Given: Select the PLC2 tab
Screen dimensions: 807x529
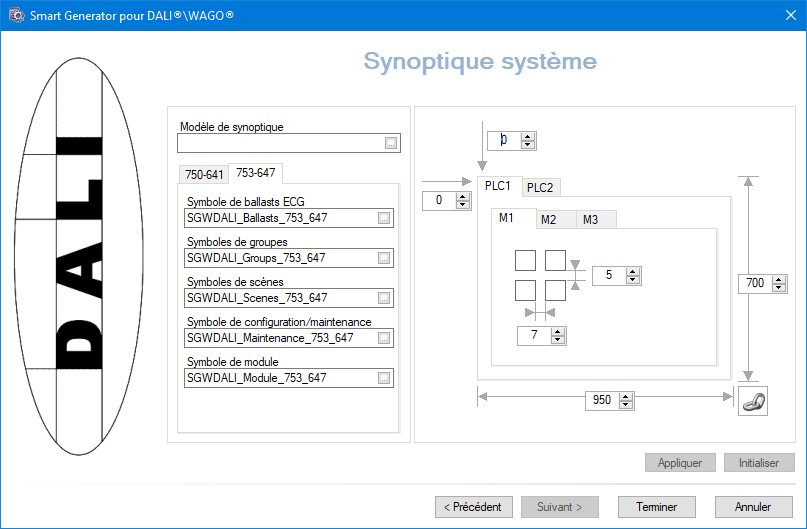Looking at the screenshot, I should tap(540, 188).
